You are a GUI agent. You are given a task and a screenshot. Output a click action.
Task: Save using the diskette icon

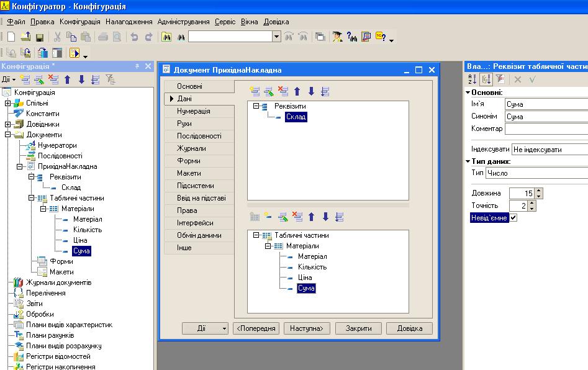coord(40,37)
